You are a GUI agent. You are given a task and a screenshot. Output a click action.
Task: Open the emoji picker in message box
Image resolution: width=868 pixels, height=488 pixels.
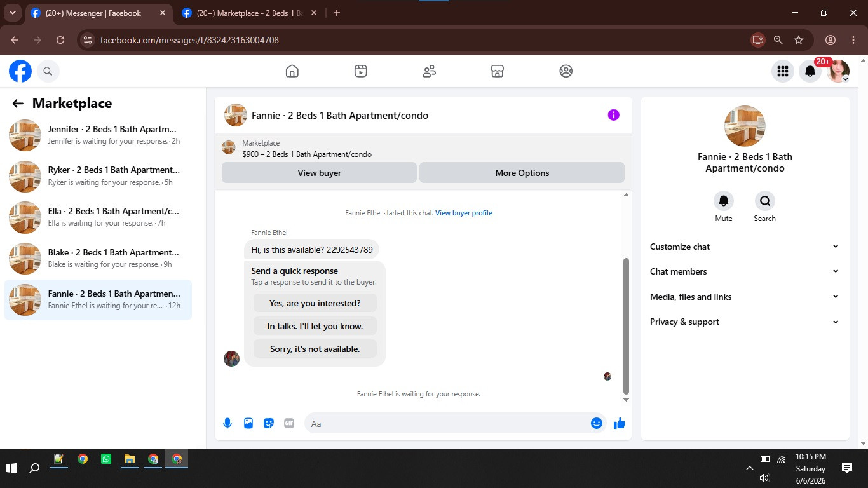point(597,423)
